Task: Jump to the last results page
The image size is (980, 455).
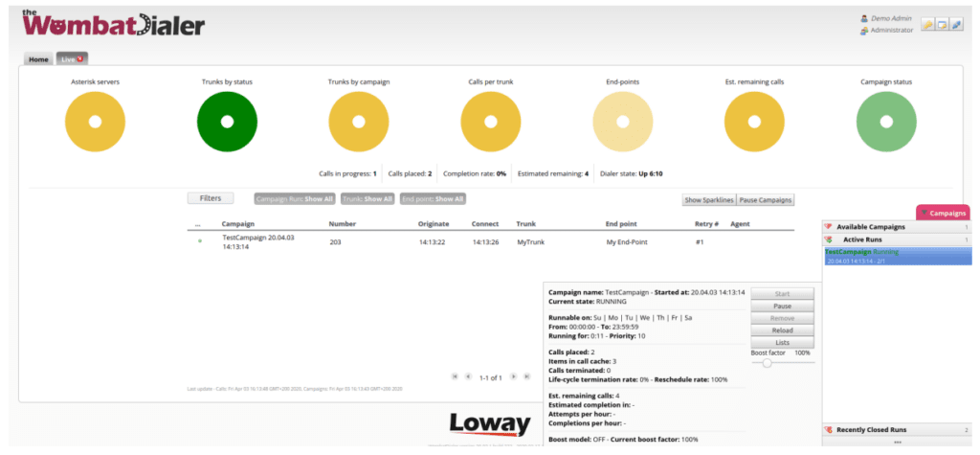Action: pyautogui.click(x=527, y=377)
